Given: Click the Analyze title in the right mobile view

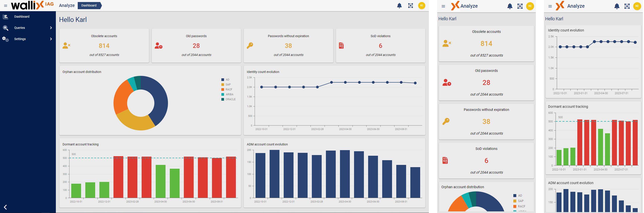Looking at the screenshot, I should coord(576,6).
